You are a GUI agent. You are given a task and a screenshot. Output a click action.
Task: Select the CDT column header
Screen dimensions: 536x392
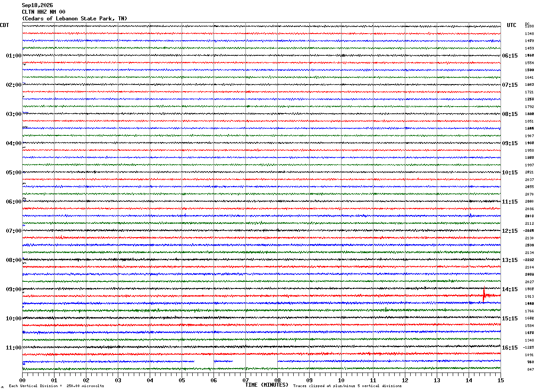(4, 25)
